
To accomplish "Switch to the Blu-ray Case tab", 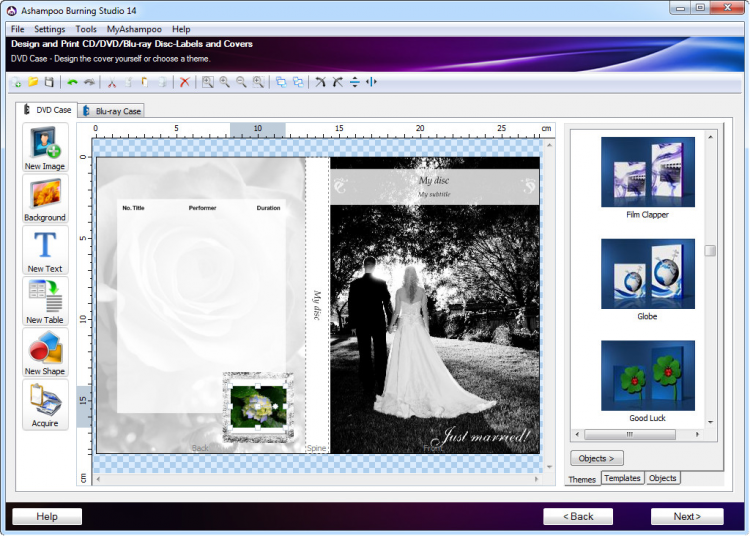I will [x=111, y=110].
